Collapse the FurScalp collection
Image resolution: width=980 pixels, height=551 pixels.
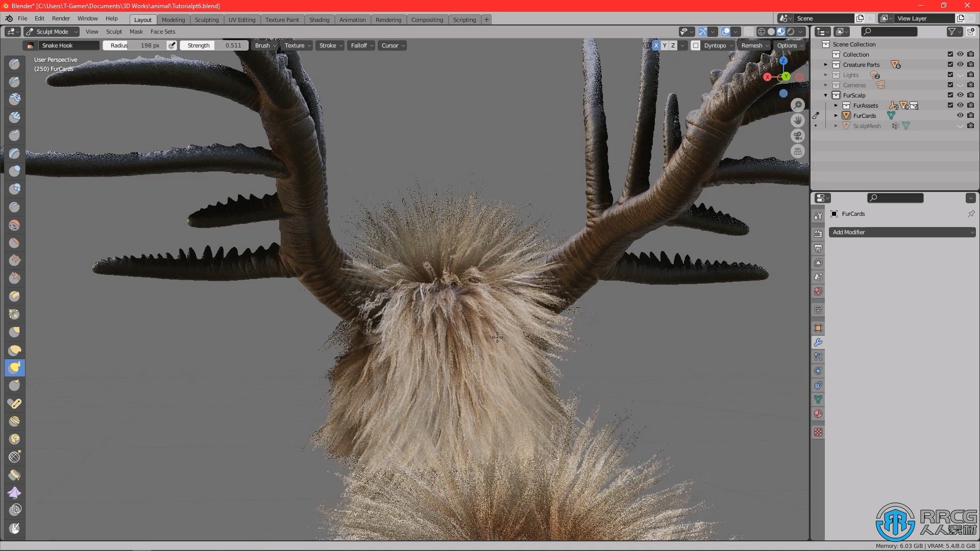pyautogui.click(x=826, y=95)
